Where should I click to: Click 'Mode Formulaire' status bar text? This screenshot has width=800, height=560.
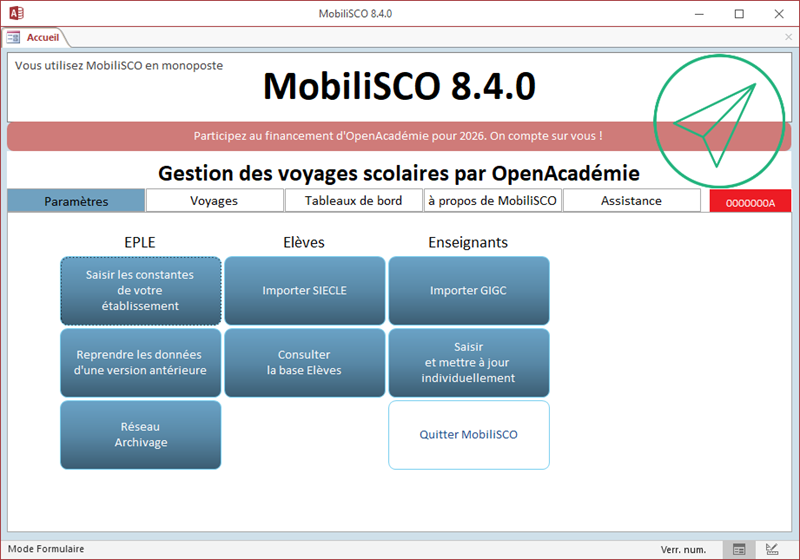point(46,549)
